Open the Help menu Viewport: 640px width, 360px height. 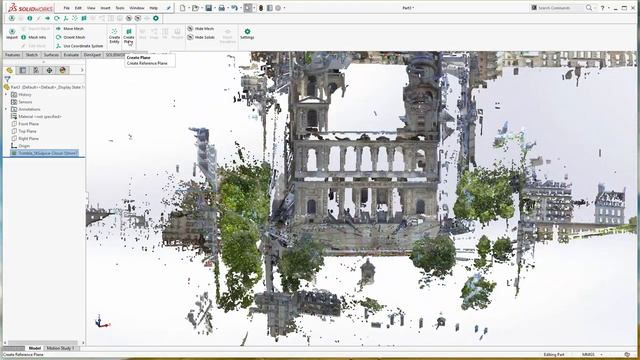(153, 8)
